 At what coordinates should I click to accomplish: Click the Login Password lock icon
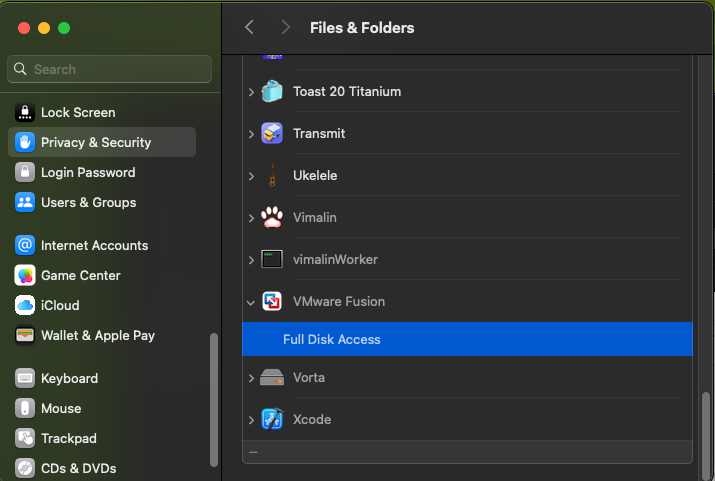[x=25, y=172]
